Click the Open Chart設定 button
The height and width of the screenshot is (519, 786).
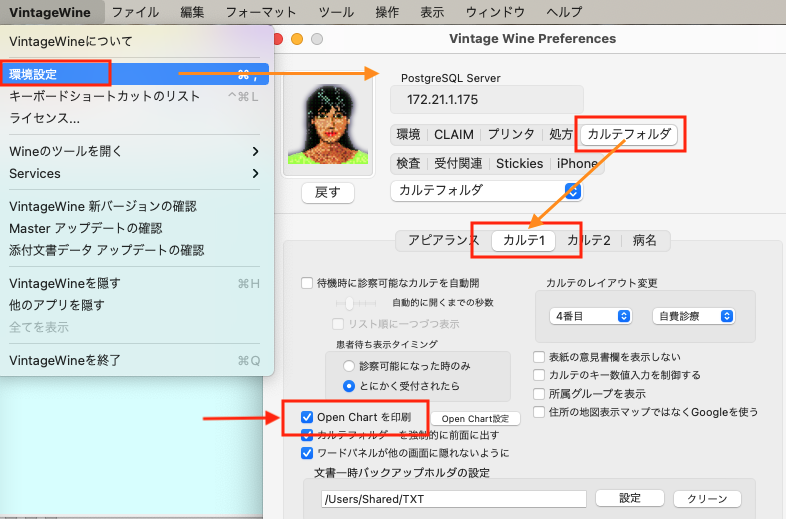point(475,418)
